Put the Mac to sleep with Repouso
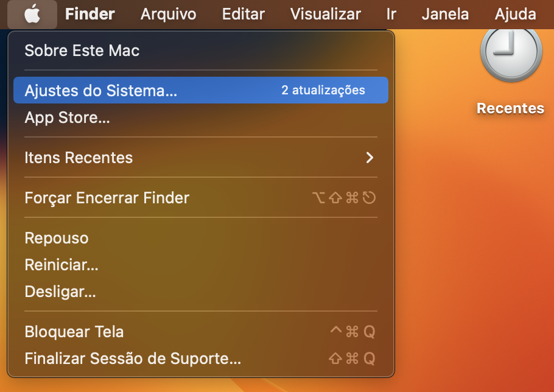The image size is (554, 392). click(57, 238)
